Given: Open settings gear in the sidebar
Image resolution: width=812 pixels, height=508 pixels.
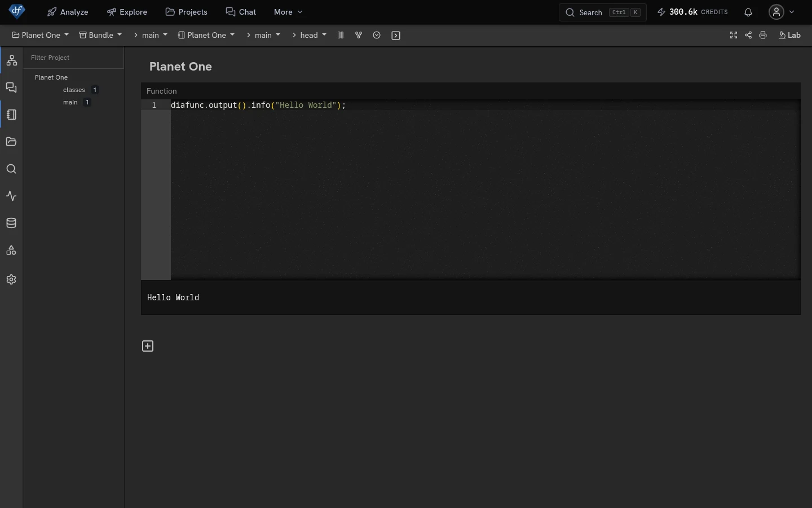Looking at the screenshot, I should (11, 279).
